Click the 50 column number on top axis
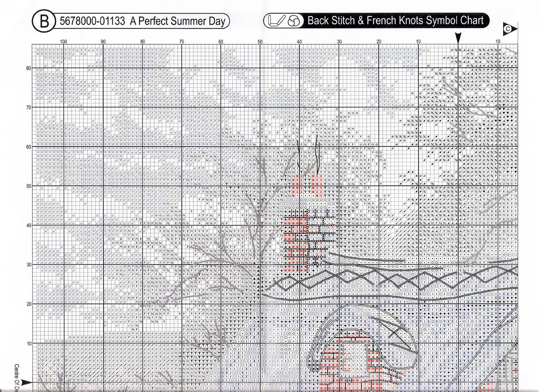 pos(260,42)
